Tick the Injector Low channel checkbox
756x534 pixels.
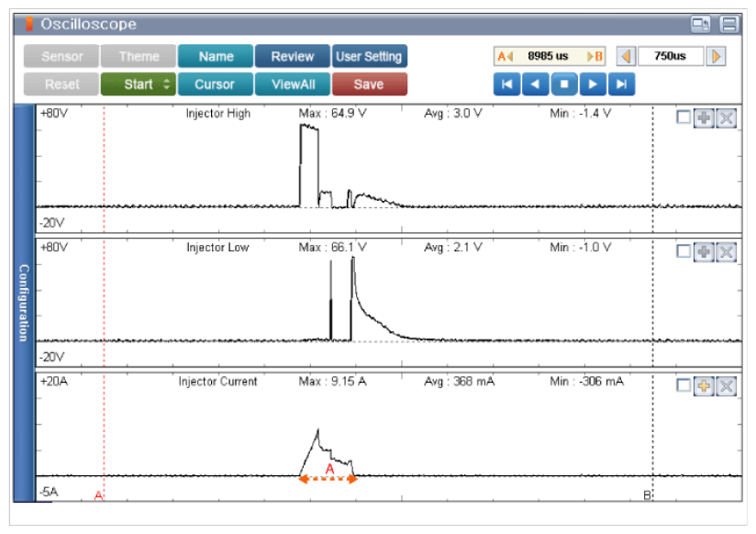pyautogui.click(x=683, y=251)
